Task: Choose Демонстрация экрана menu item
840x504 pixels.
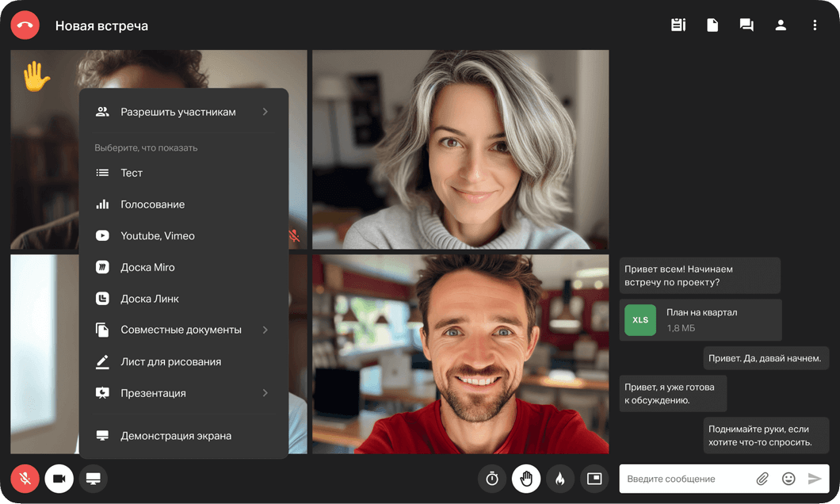Action: tap(175, 436)
